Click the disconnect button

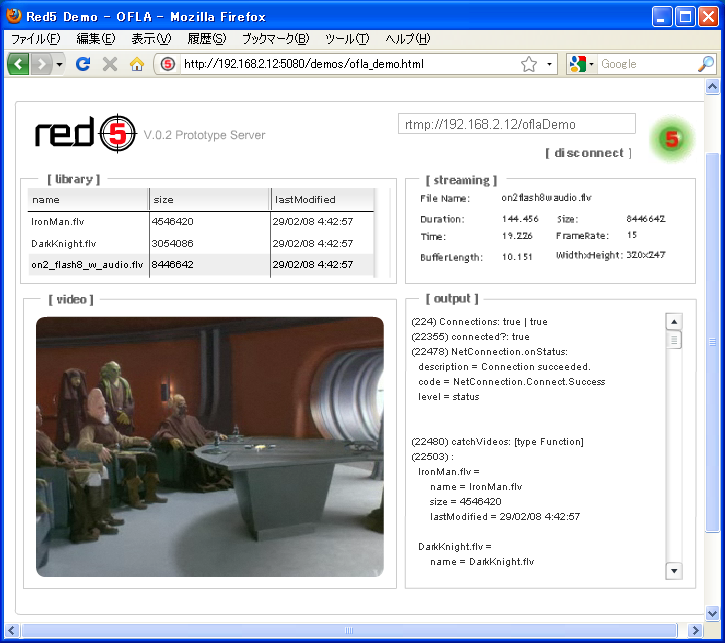pyautogui.click(x=588, y=153)
